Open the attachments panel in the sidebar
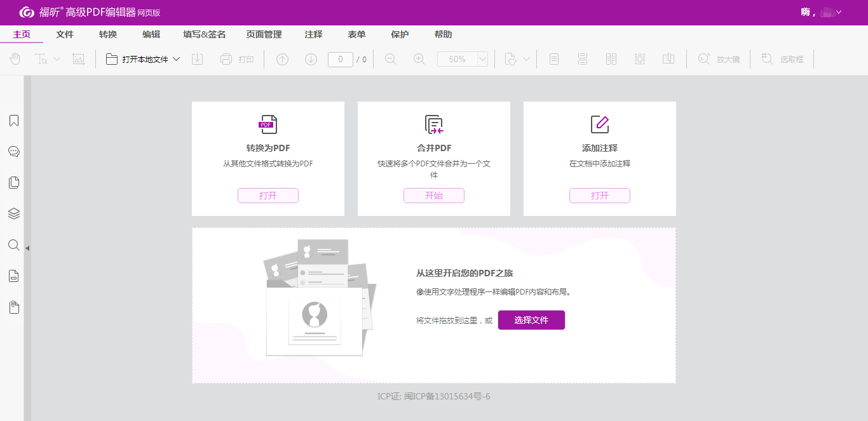This screenshot has height=421, width=868. coord(13,307)
